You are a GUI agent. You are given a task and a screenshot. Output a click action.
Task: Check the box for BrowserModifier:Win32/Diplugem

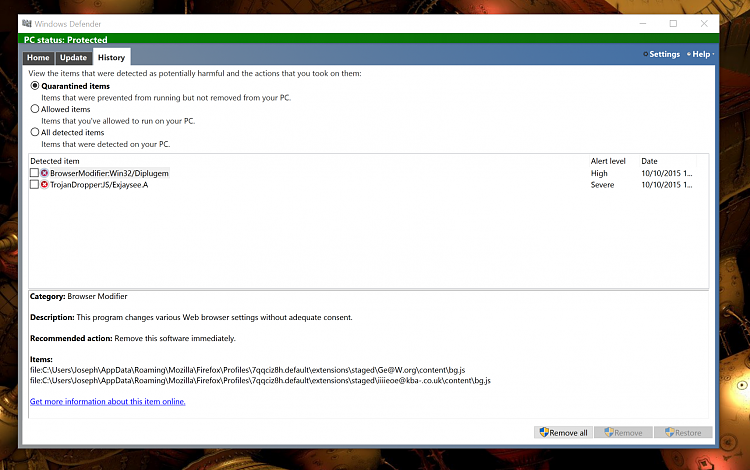click(x=34, y=173)
